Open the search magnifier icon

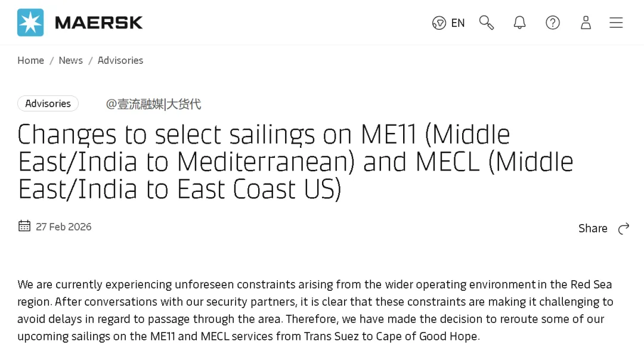pyautogui.click(x=487, y=23)
